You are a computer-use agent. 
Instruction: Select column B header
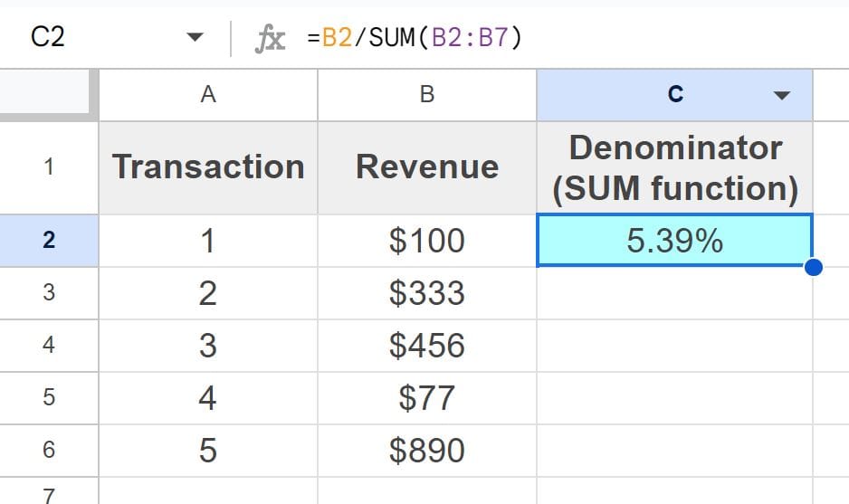pyautogui.click(x=427, y=95)
